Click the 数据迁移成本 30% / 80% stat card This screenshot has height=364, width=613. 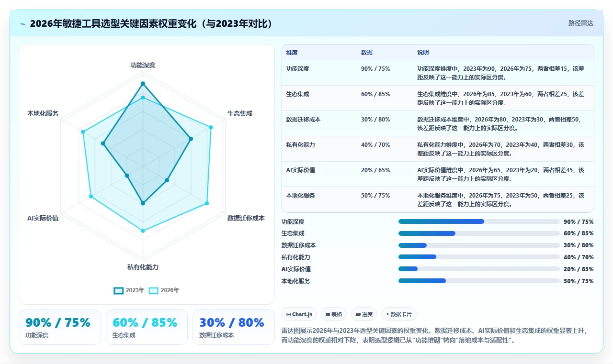tap(233, 327)
